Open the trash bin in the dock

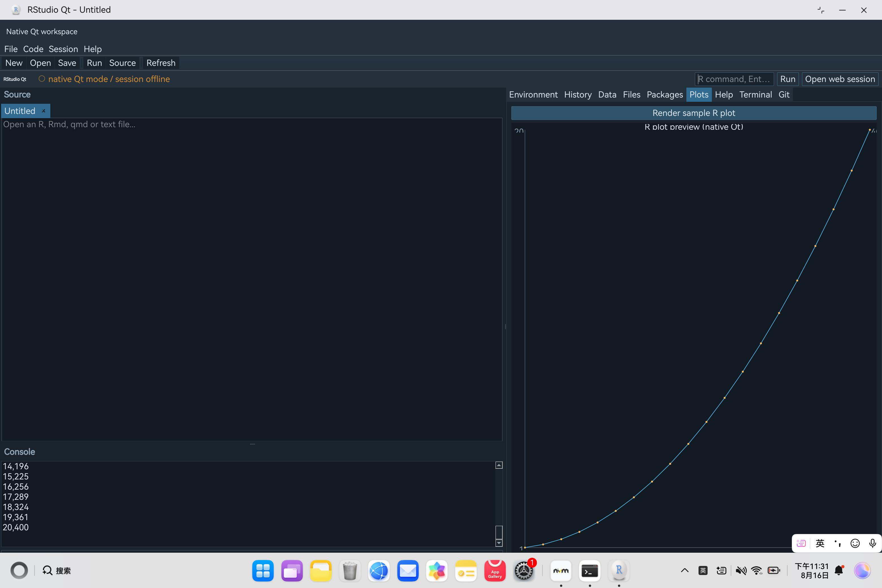tap(350, 571)
